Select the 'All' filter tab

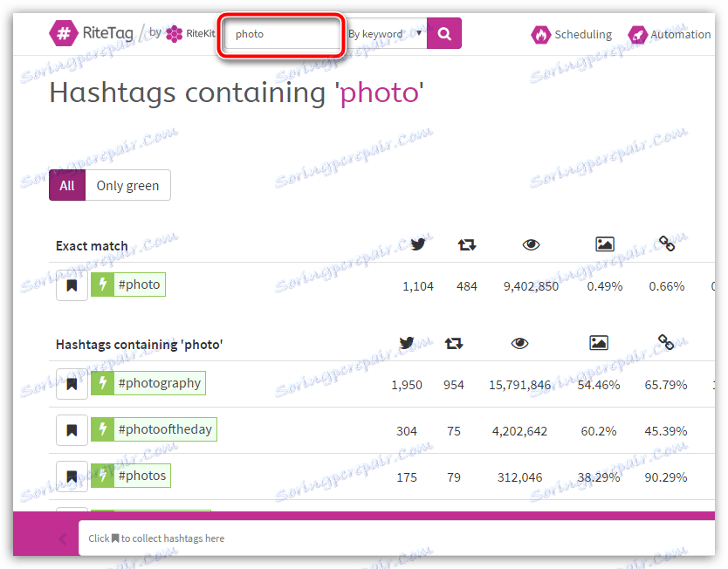[x=67, y=185]
